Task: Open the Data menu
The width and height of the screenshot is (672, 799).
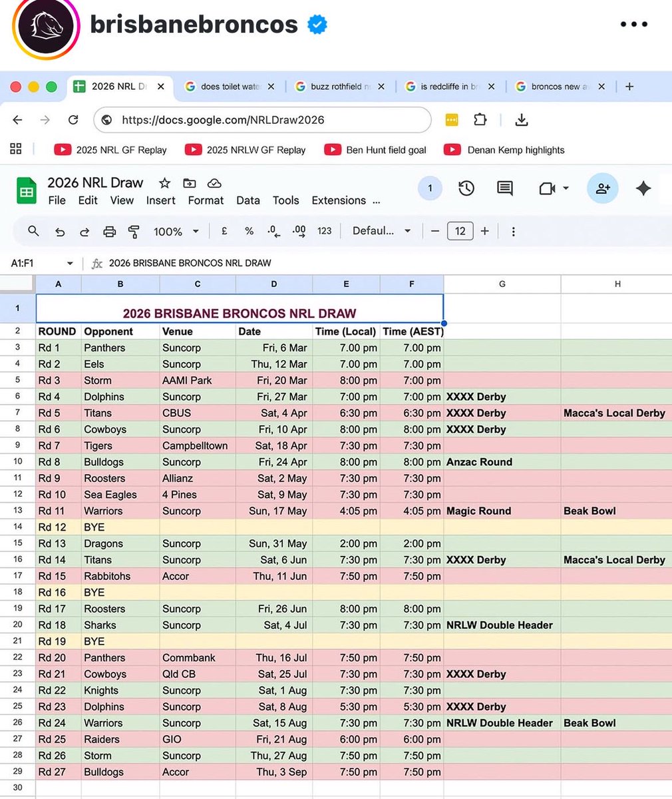Action: (x=248, y=200)
